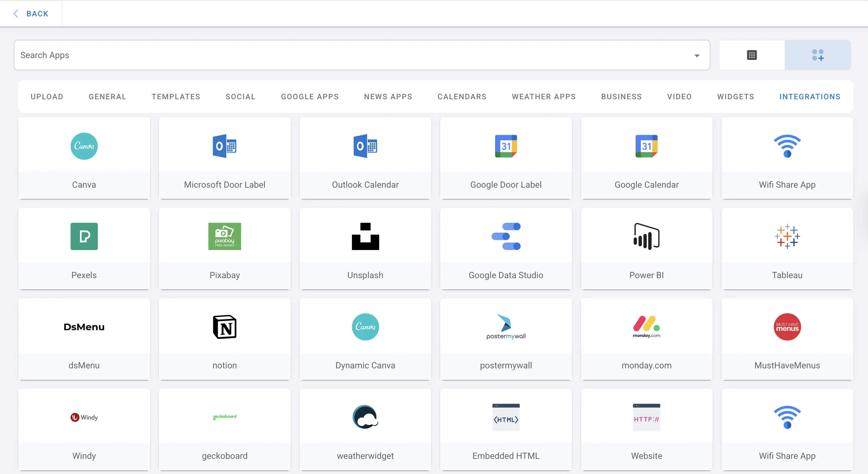Select the Google Calendar app
The width and height of the screenshot is (868, 474).
click(x=646, y=158)
